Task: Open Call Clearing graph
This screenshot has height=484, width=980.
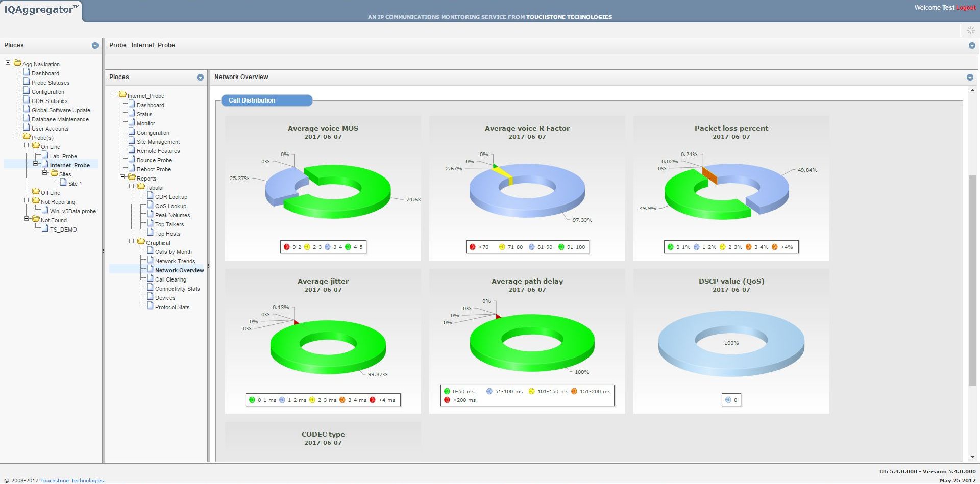Action: click(x=170, y=279)
